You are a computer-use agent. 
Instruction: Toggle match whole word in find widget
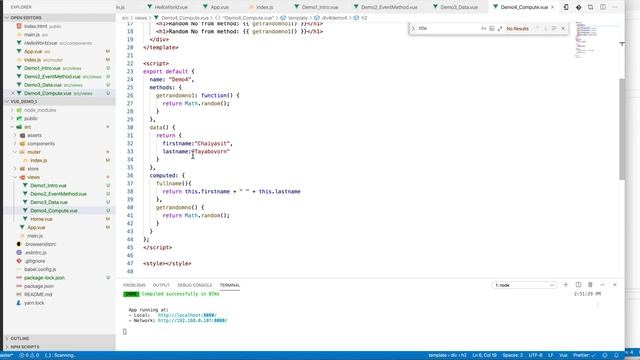492,29
